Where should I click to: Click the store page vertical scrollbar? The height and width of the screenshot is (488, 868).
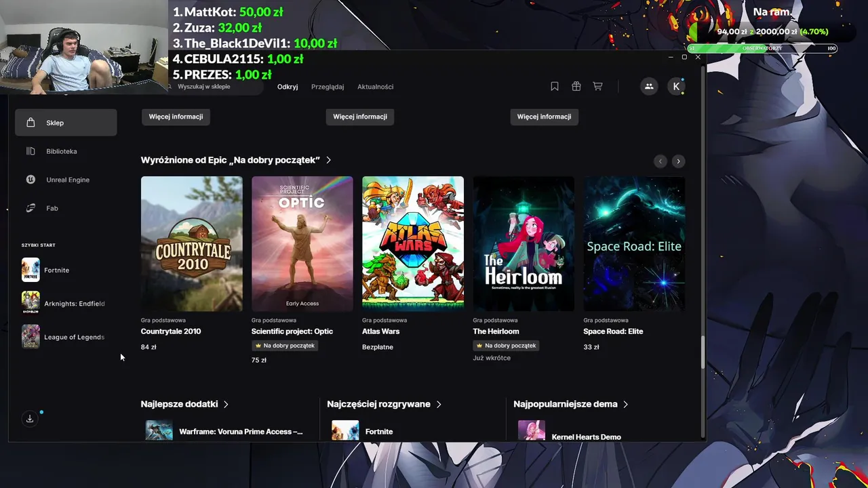pos(703,352)
